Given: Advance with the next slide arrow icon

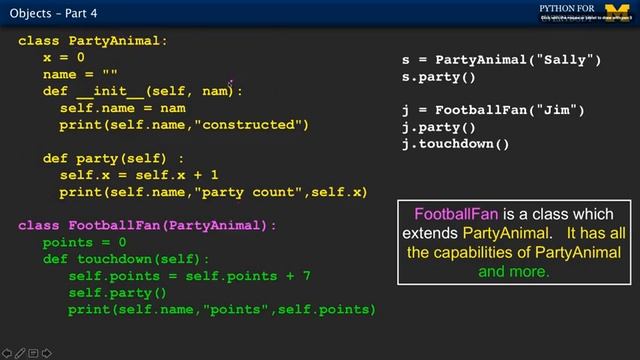Looking at the screenshot, I should tap(47, 353).
